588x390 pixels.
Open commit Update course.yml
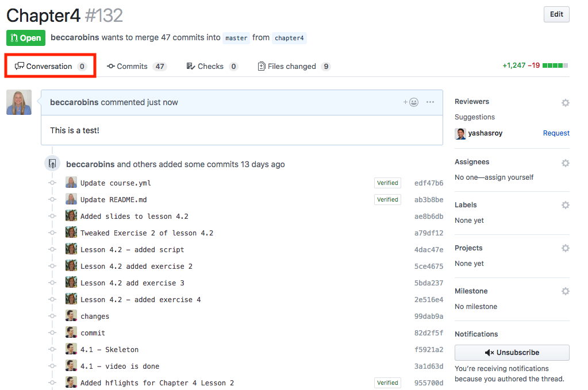point(116,183)
